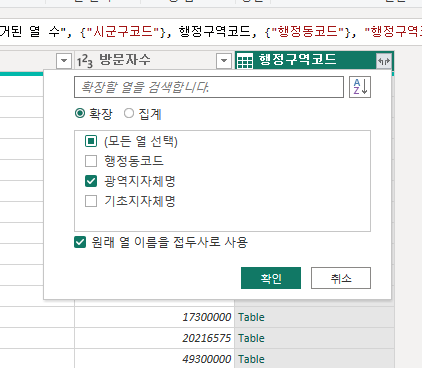Screen dimensions: 422x368
Task: Check the 기초지자체명 column checkbox
Action: pyautogui.click(x=91, y=201)
